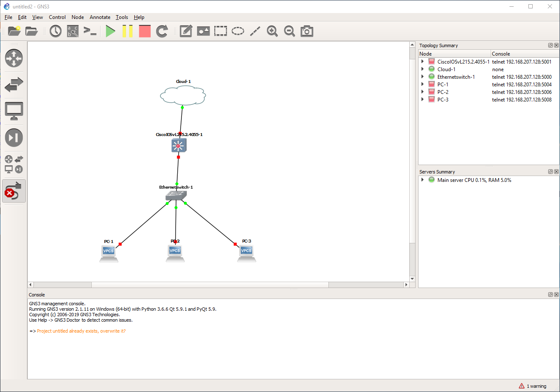Expand Ethernetswitch-1 in Topology Summary

[422, 77]
